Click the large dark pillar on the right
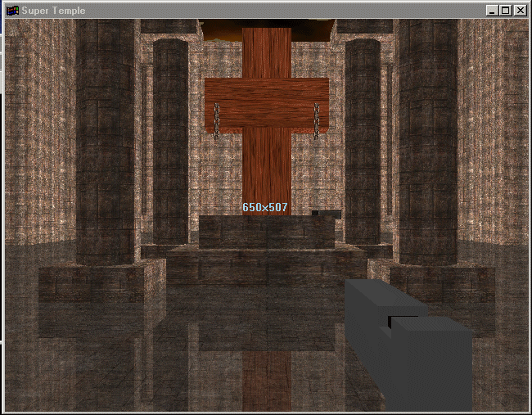This screenshot has width=532, height=415. tap(427, 139)
